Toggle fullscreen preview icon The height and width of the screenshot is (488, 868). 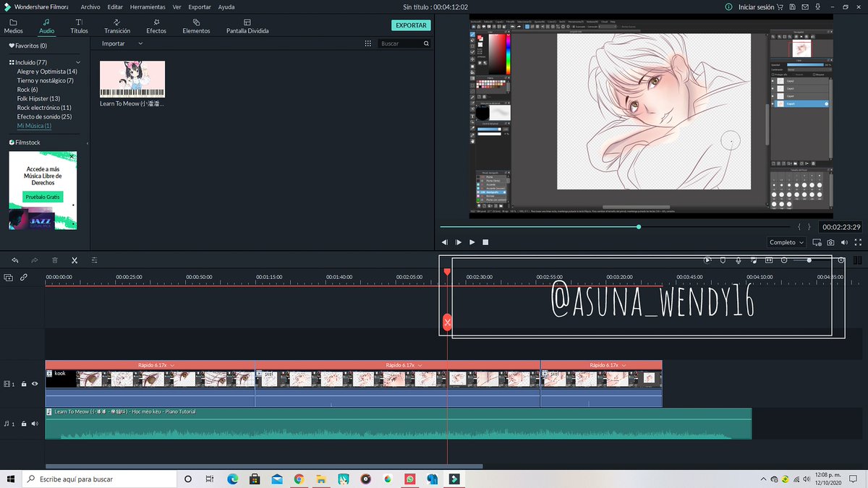tap(858, 242)
